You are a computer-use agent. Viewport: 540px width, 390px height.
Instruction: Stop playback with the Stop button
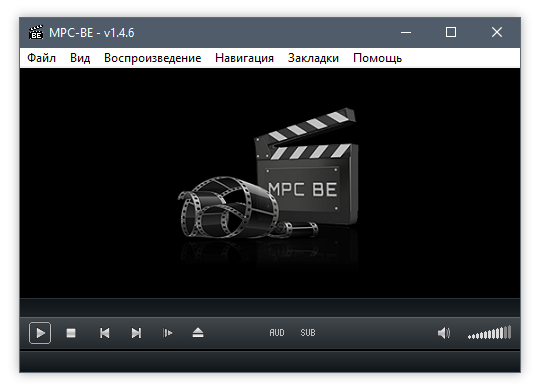point(71,333)
